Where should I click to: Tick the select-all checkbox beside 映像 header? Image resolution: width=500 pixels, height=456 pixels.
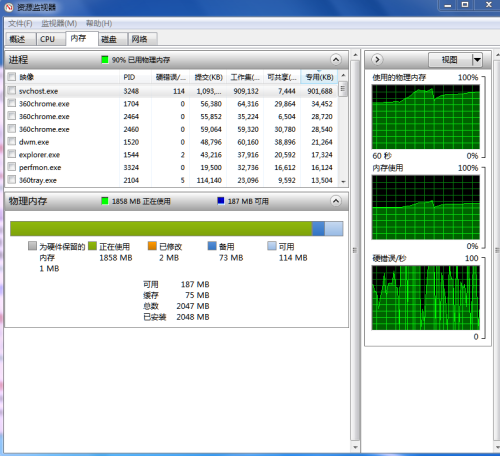(12, 77)
